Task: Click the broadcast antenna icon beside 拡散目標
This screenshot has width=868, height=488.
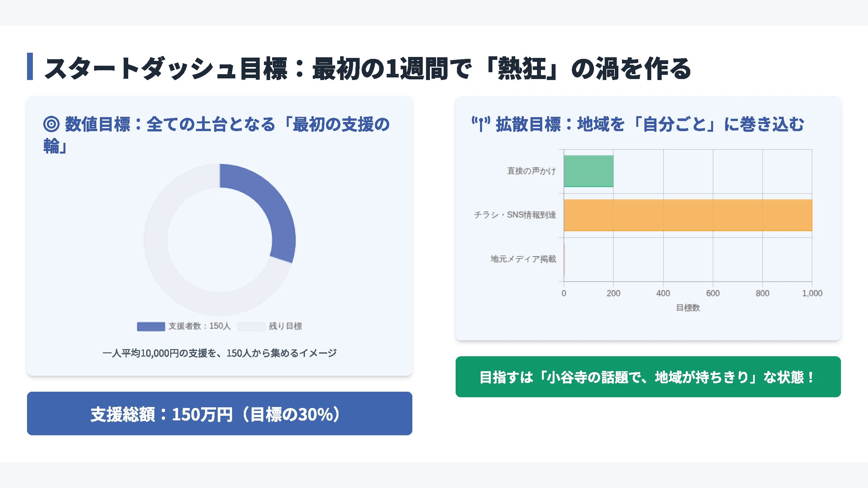Action: (480, 124)
